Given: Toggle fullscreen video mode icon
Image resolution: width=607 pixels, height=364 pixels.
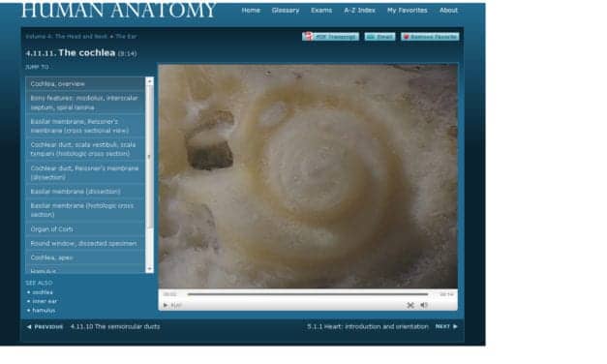Looking at the screenshot, I should [x=410, y=306].
